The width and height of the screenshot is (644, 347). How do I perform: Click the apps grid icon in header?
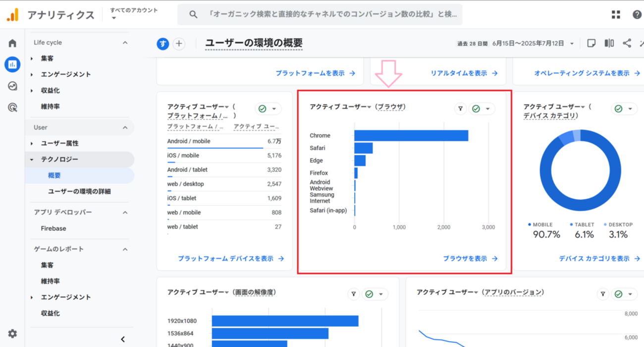coord(616,15)
